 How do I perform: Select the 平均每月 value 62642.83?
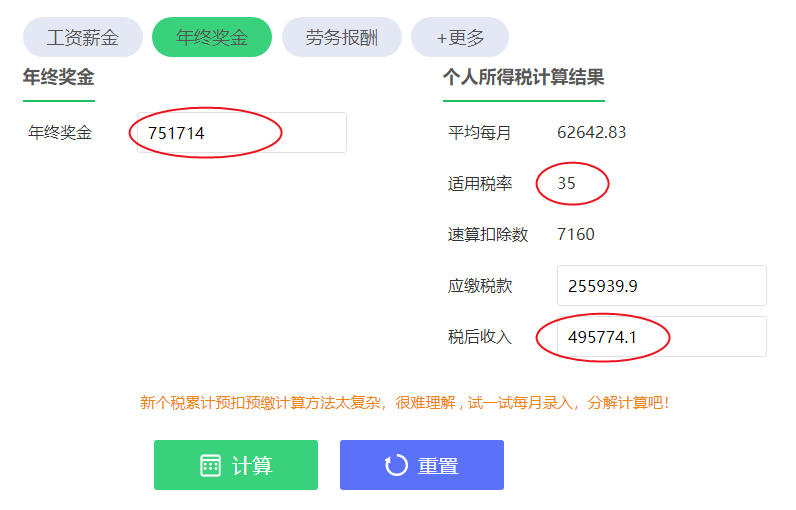coord(591,132)
